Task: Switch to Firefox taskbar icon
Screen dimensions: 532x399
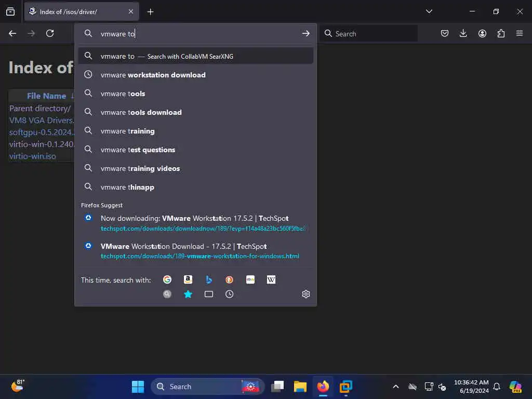Action: [323, 387]
